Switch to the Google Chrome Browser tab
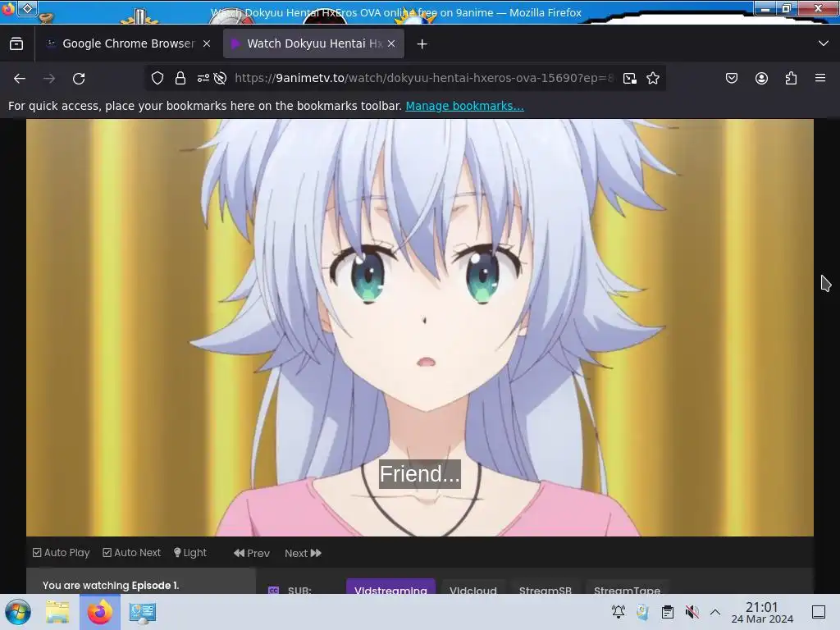This screenshot has width=840, height=630. (127, 44)
